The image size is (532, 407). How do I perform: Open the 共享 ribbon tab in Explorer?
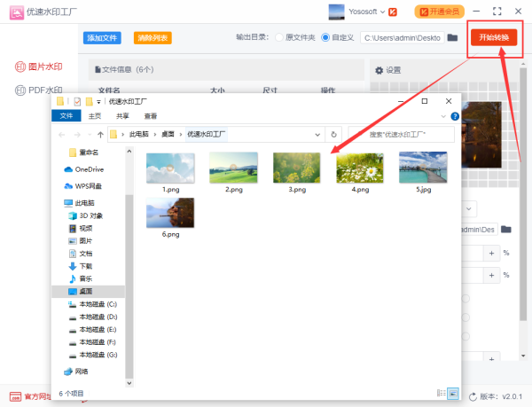pyautogui.click(x=122, y=115)
